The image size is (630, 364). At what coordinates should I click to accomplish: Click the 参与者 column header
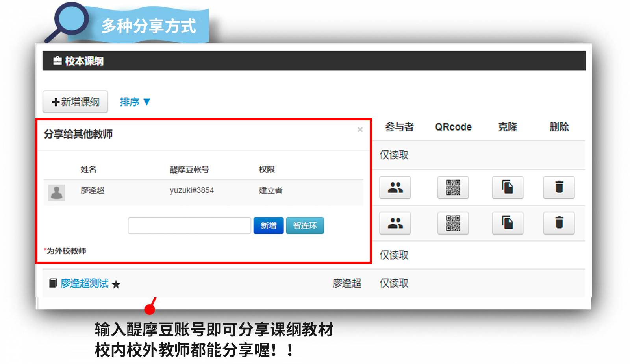pos(399,127)
